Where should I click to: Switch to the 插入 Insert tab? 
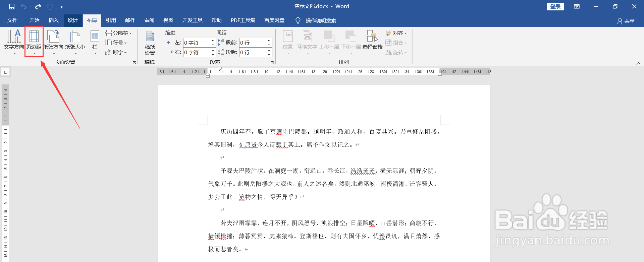coord(54,20)
